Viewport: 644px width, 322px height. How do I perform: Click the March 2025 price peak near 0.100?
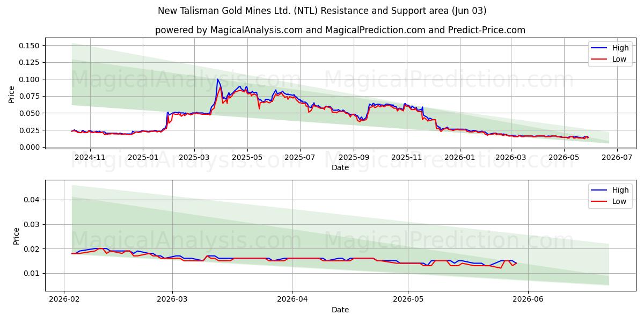point(217,79)
